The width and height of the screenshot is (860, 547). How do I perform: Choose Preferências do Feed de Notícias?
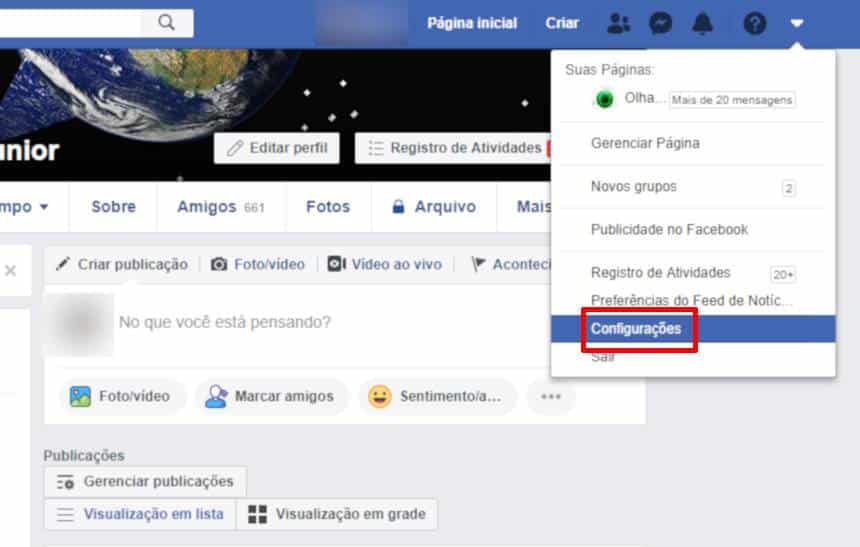pos(692,300)
